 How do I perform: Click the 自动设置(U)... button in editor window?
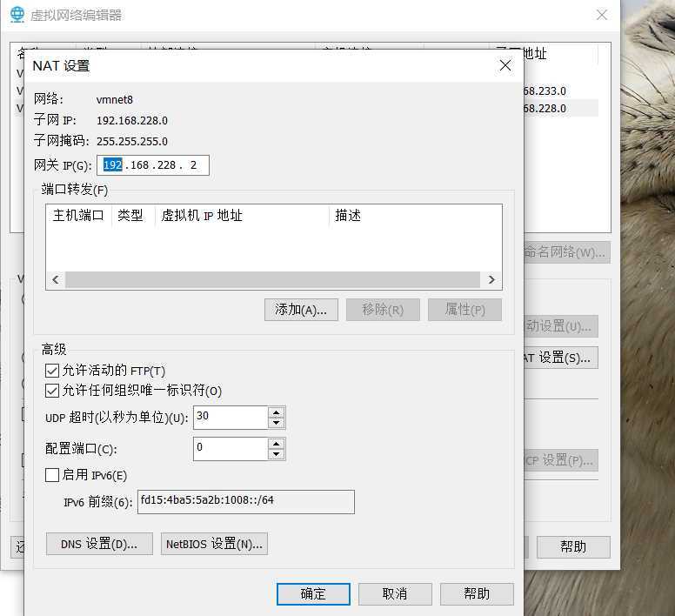pyautogui.click(x=561, y=326)
